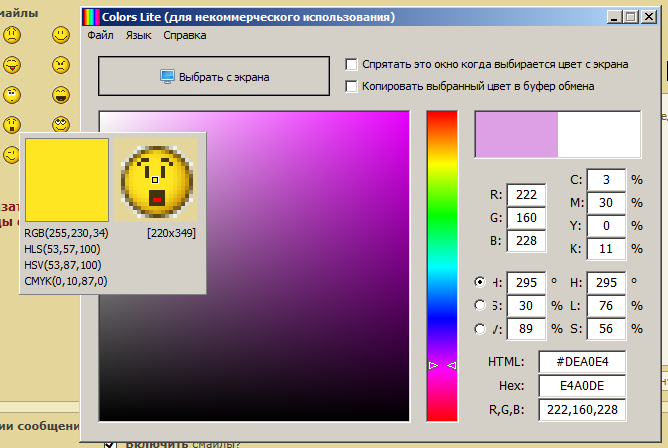Click the smiley right of the top-left one

pyautogui.click(x=61, y=36)
